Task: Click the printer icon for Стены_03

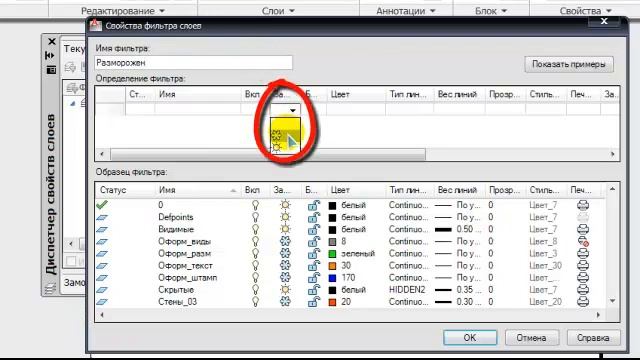Action: (x=583, y=302)
